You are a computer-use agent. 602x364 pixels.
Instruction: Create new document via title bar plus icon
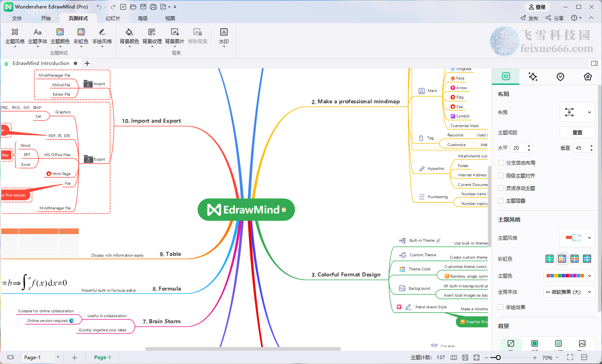pos(123,7)
